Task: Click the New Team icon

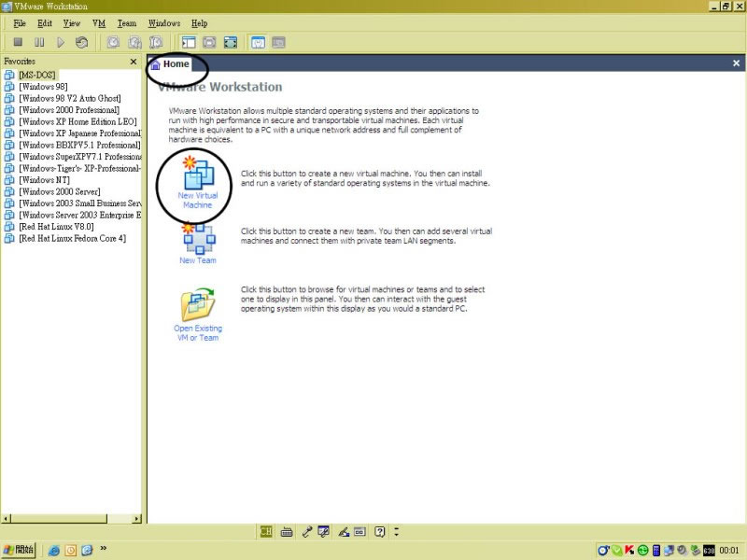Action: point(199,239)
